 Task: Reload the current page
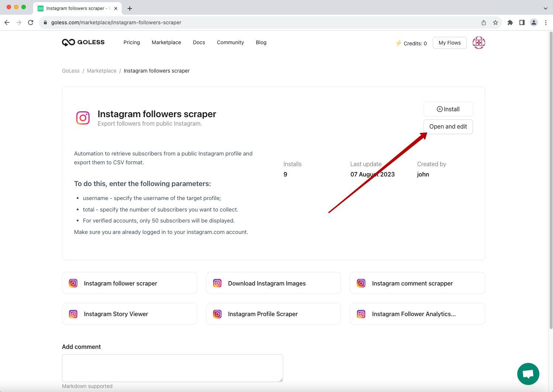coord(31,22)
